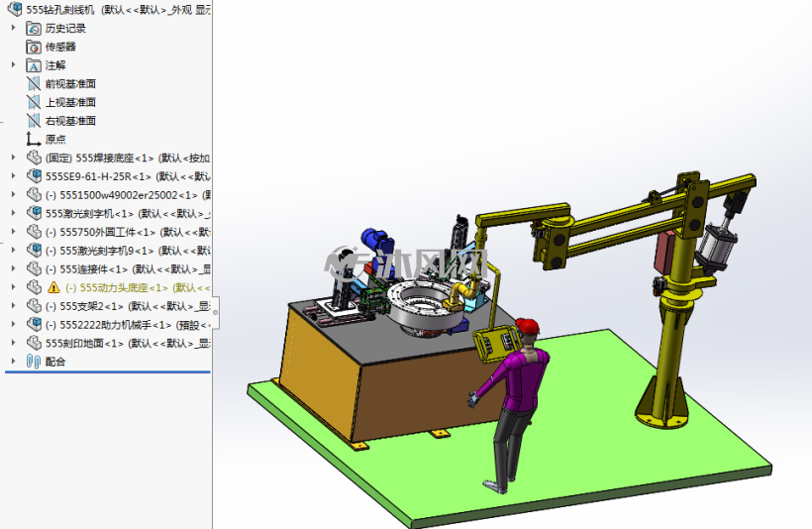Screen dimensions: 812x529
Task: Select the 历史记录 tree label
Action: pyautogui.click(x=65, y=29)
